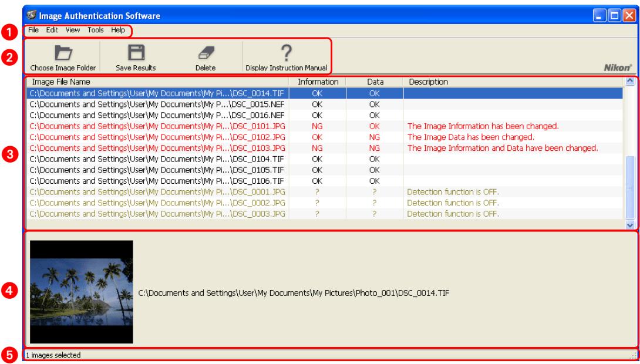Viewport: 640px width, 364px height.
Task: Select the DSC_0101.JPG row
Action: 325,126
